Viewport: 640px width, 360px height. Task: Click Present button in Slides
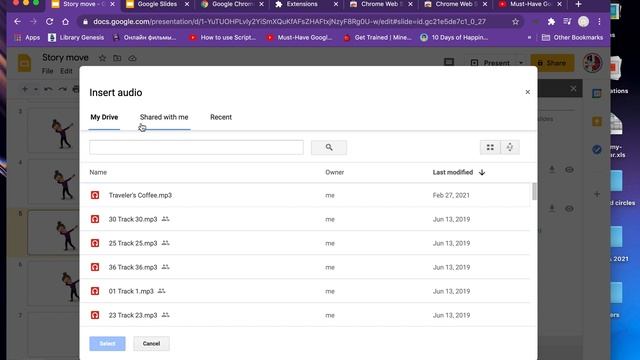pos(491,63)
